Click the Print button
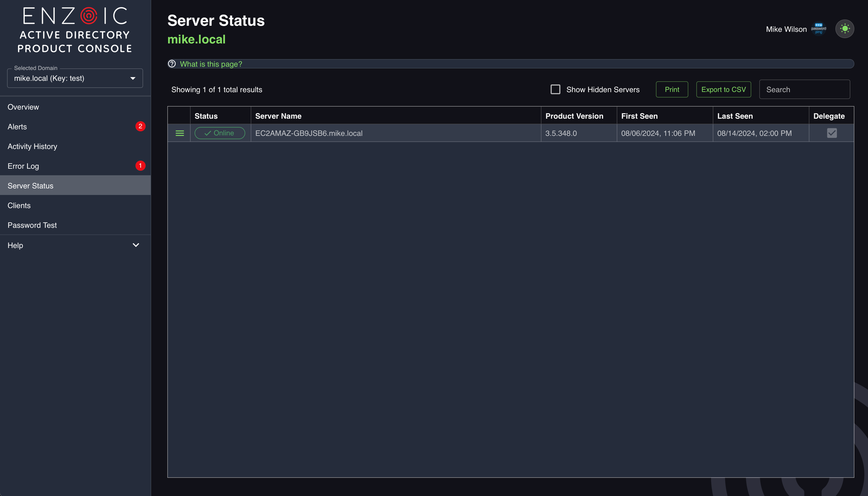 672,90
